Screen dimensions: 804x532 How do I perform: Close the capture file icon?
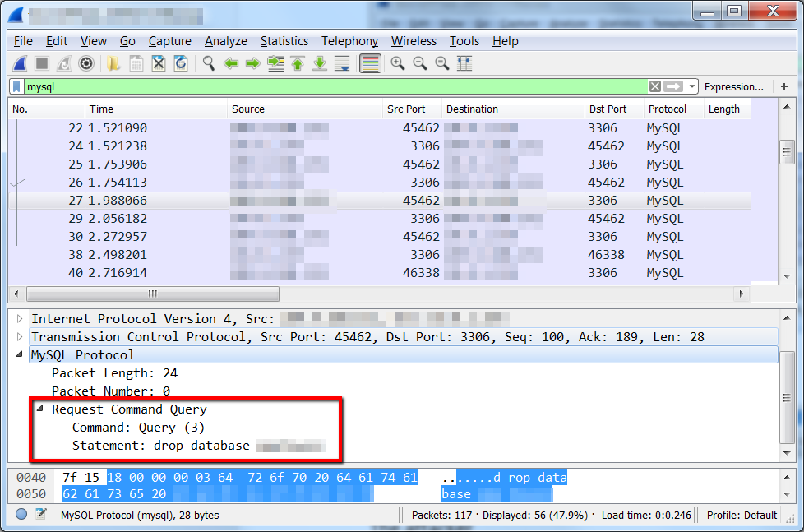(x=159, y=63)
